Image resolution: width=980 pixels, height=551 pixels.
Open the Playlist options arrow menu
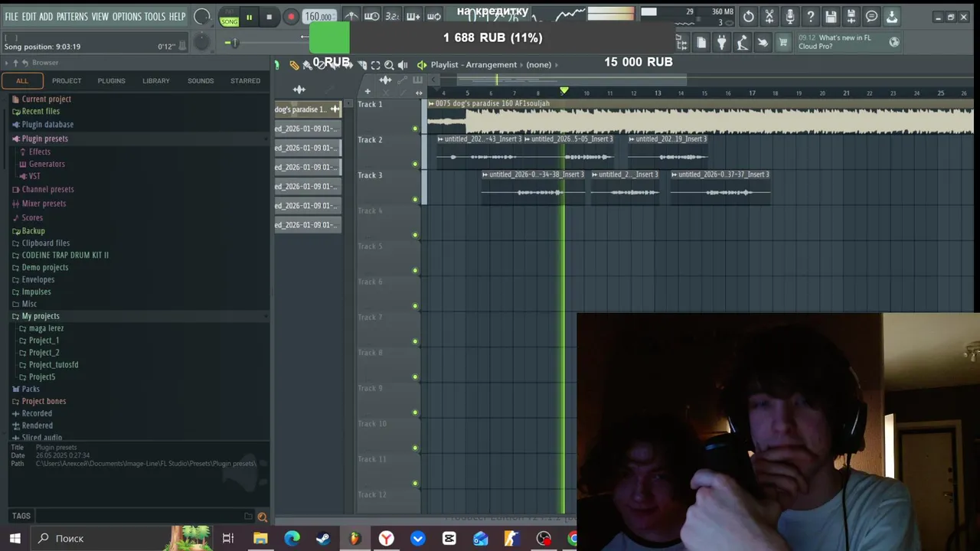[x=421, y=65]
